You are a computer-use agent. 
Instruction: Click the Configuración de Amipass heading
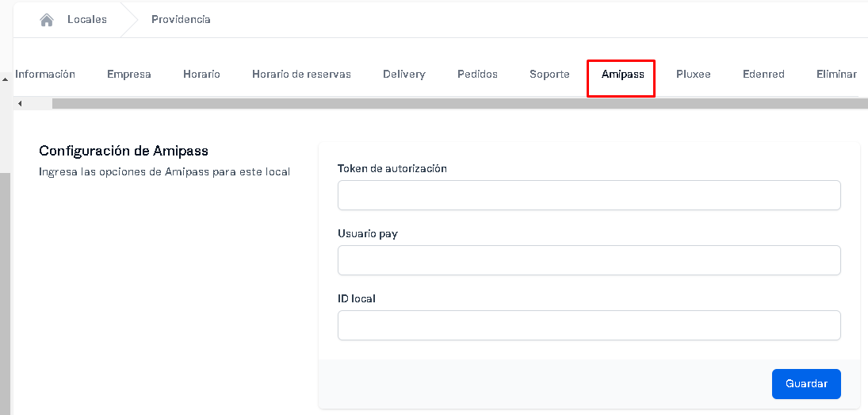coord(124,151)
